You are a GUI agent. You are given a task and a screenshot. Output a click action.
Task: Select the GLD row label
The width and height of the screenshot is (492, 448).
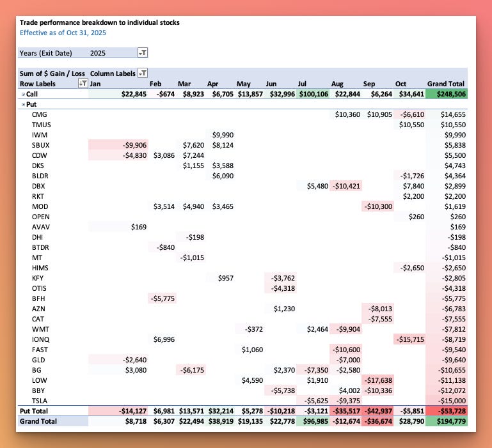point(38,360)
